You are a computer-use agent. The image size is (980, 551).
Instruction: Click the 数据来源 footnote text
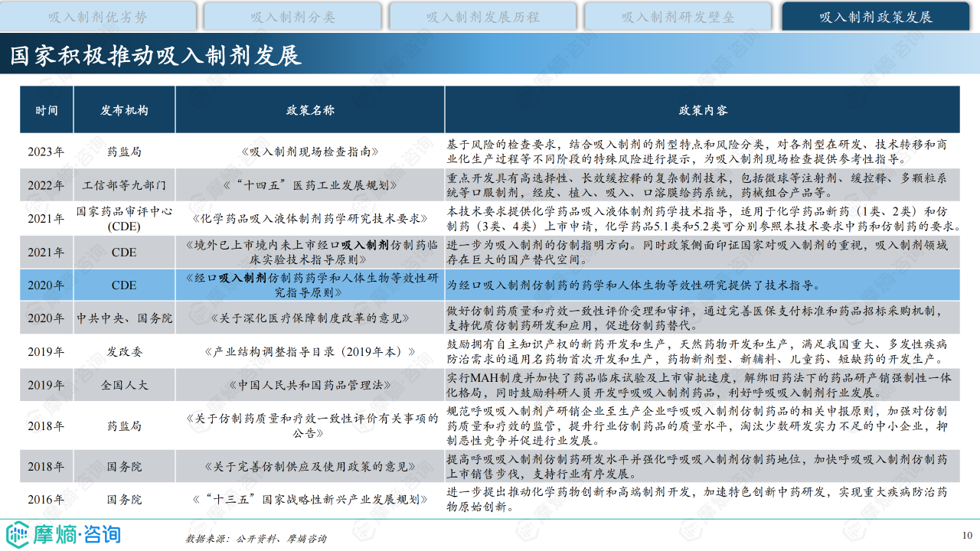click(x=256, y=539)
